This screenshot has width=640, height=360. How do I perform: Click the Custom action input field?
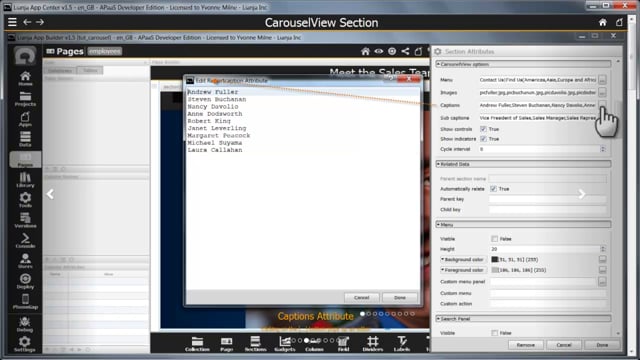pyautogui.click(x=548, y=304)
